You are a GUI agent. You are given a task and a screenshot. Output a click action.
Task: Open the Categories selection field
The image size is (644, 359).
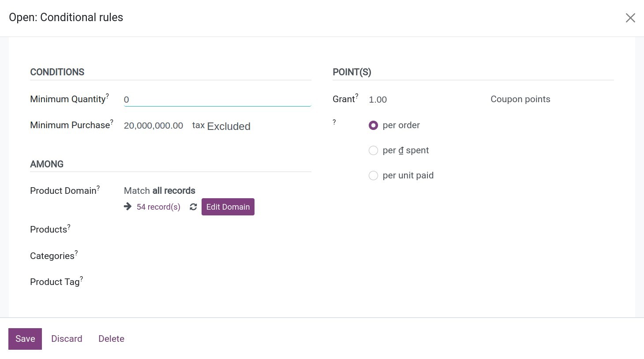point(217,256)
